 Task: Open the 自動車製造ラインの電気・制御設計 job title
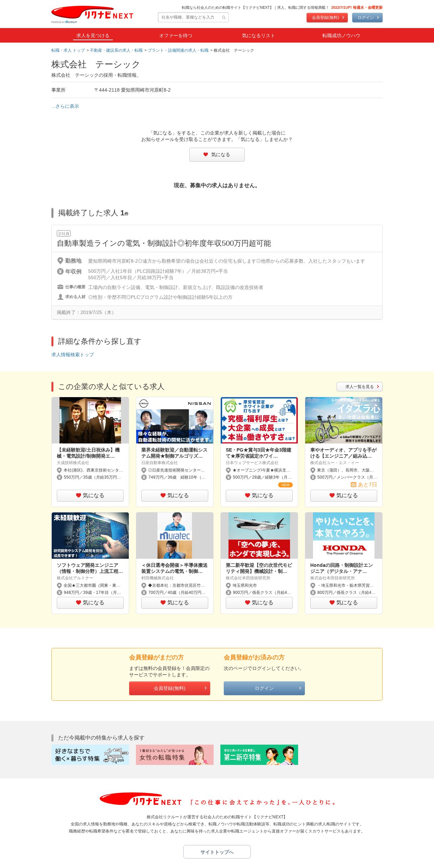[x=164, y=243]
